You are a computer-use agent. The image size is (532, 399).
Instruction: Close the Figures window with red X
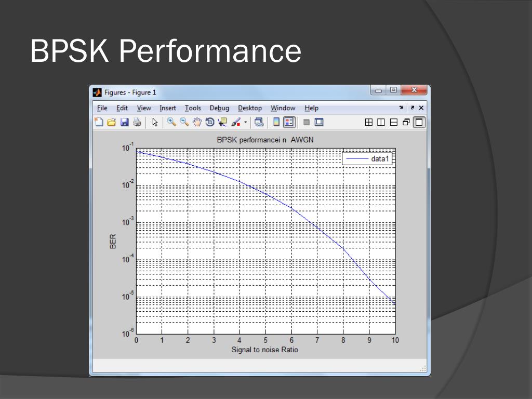coord(414,90)
